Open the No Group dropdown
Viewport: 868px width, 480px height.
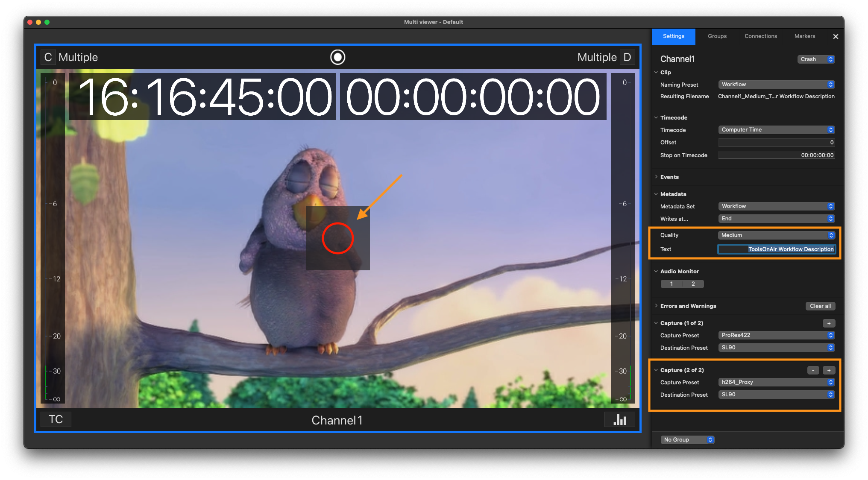click(687, 440)
